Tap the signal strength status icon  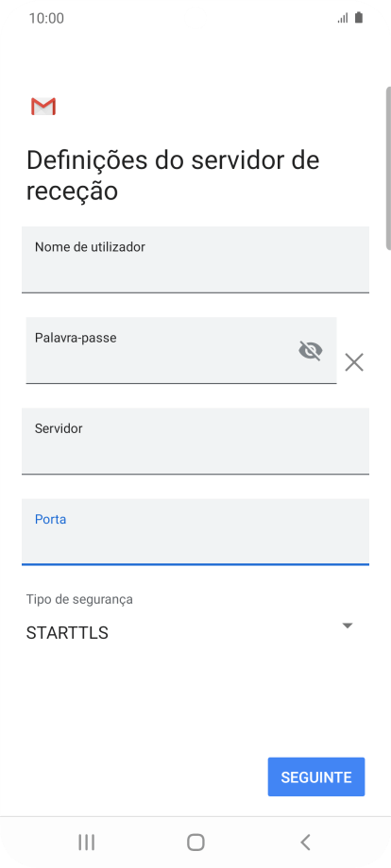pyautogui.click(x=343, y=18)
